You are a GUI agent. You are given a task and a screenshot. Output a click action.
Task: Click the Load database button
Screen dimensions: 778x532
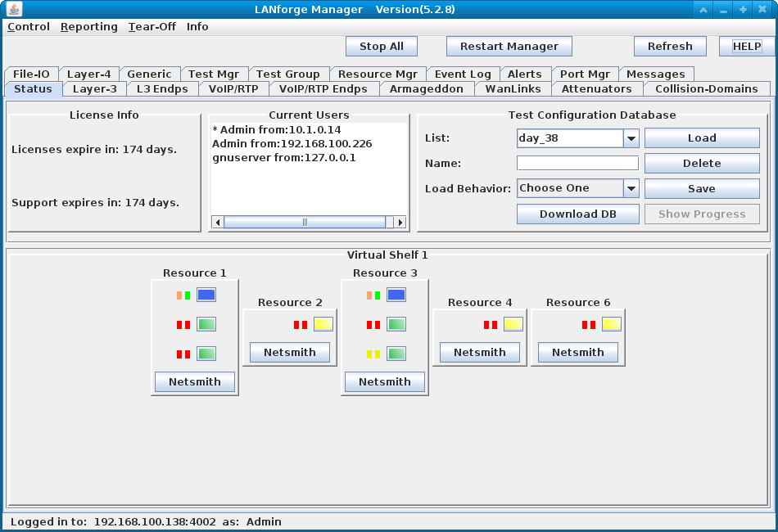[x=702, y=138]
